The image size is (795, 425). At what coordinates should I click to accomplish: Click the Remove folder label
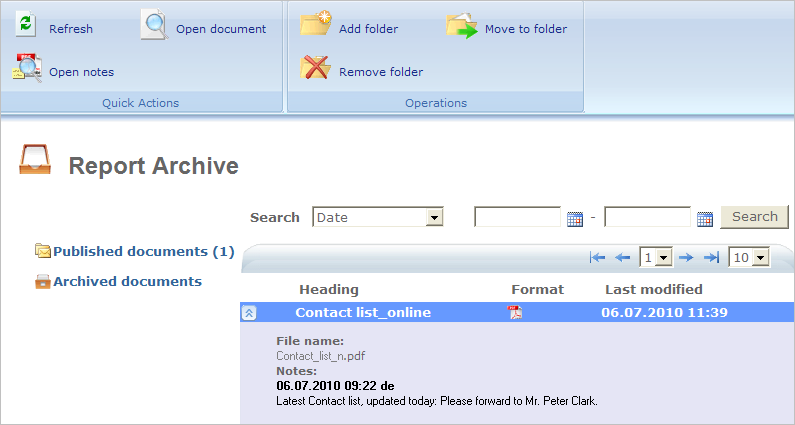tap(381, 72)
